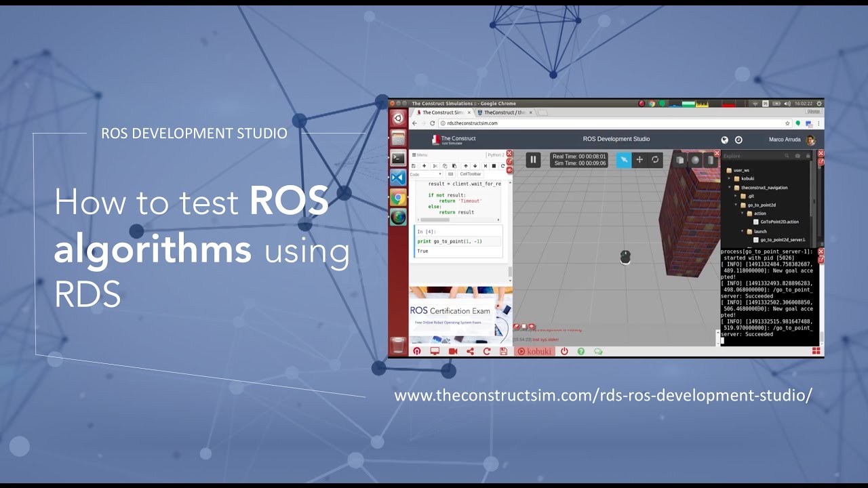
Task: Search in the Explore file panel
Action: click(787, 155)
